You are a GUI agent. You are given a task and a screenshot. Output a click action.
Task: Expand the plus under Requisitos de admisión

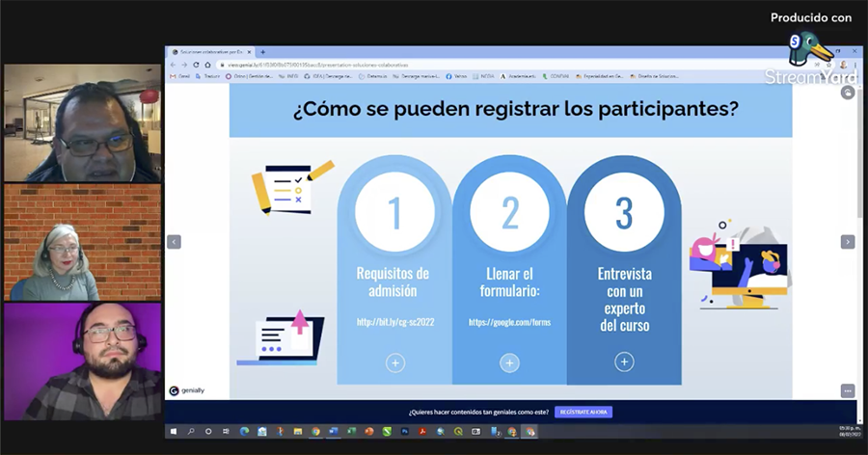tap(395, 363)
